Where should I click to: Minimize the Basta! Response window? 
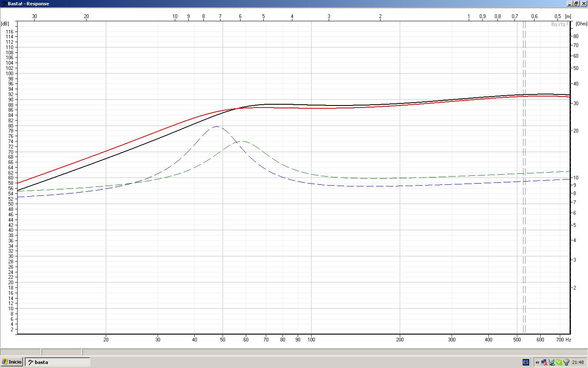click(x=570, y=4)
